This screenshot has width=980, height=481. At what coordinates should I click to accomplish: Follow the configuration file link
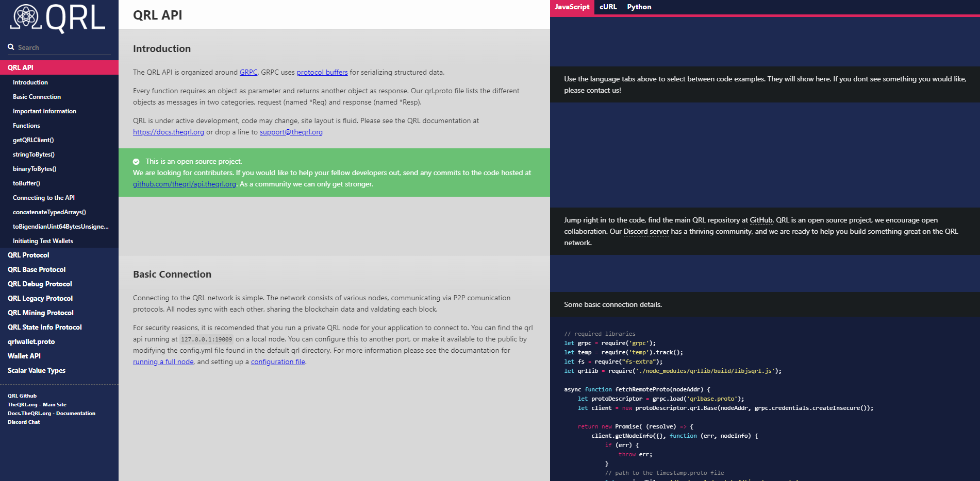pyautogui.click(x=278, y=362)
